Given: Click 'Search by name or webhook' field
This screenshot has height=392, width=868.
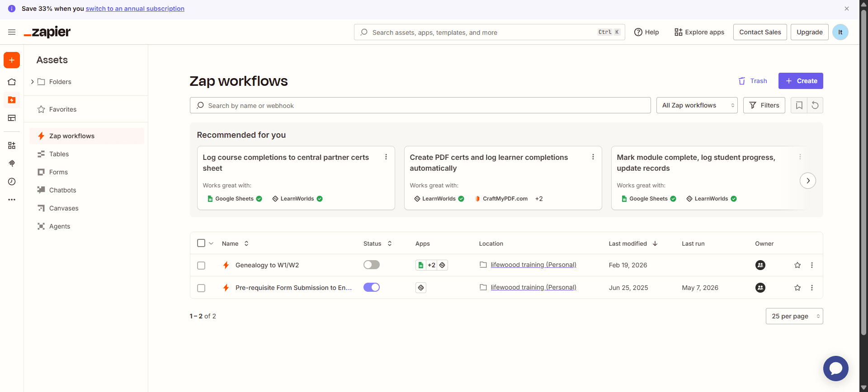Looking at the screenshot, I should (x=420, y=105).
